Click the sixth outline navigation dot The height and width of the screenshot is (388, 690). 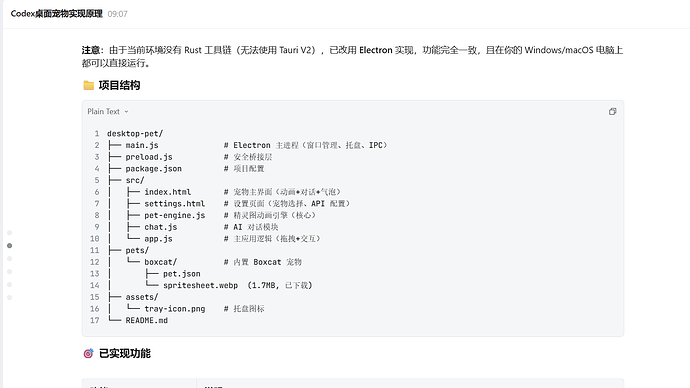[x=10, y=298]
